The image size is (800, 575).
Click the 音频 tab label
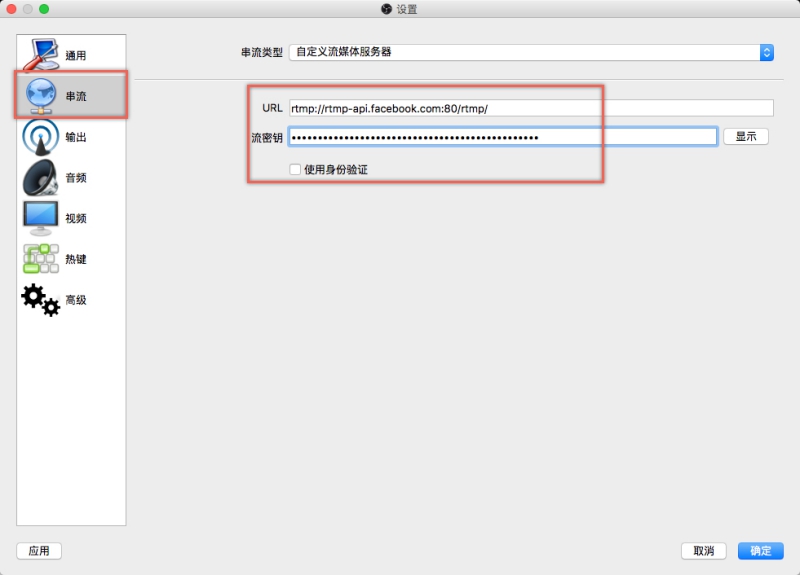(x=76, y=178)
